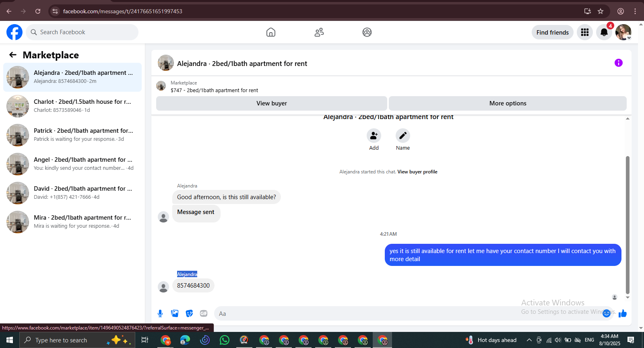The width and height of the screenshot is (644, 348).
Task: Open the GIF picker
Action: [204, 313]
